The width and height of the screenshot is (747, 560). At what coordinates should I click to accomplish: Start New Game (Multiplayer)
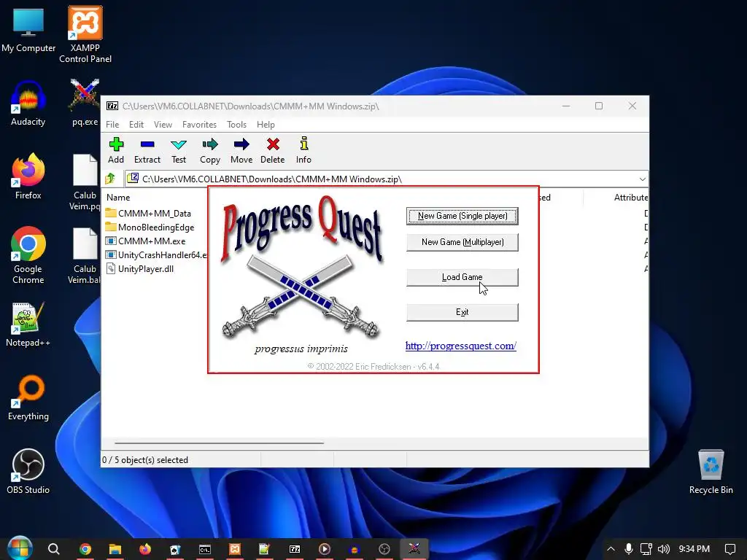pos(462,242)
